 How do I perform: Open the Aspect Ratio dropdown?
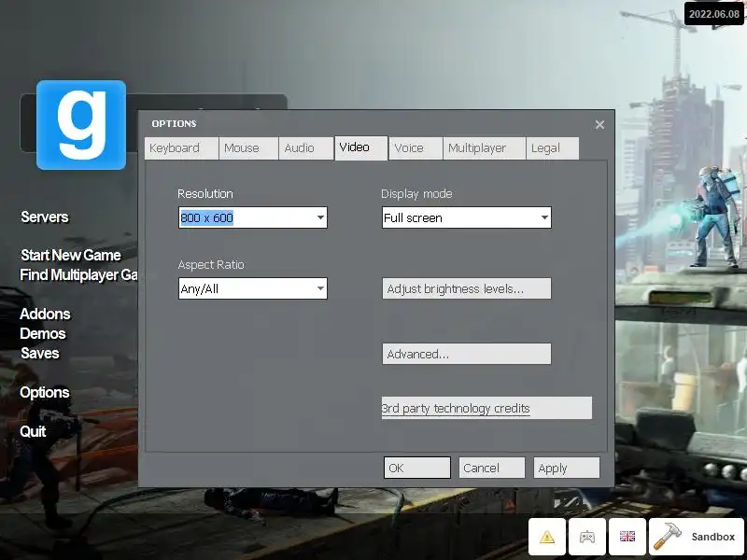253,288
